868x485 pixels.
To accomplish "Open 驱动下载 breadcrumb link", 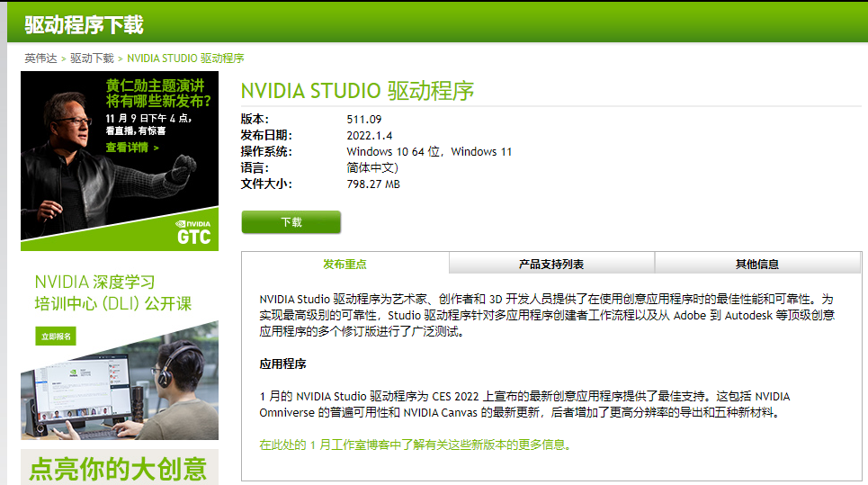I will (92, 58).
